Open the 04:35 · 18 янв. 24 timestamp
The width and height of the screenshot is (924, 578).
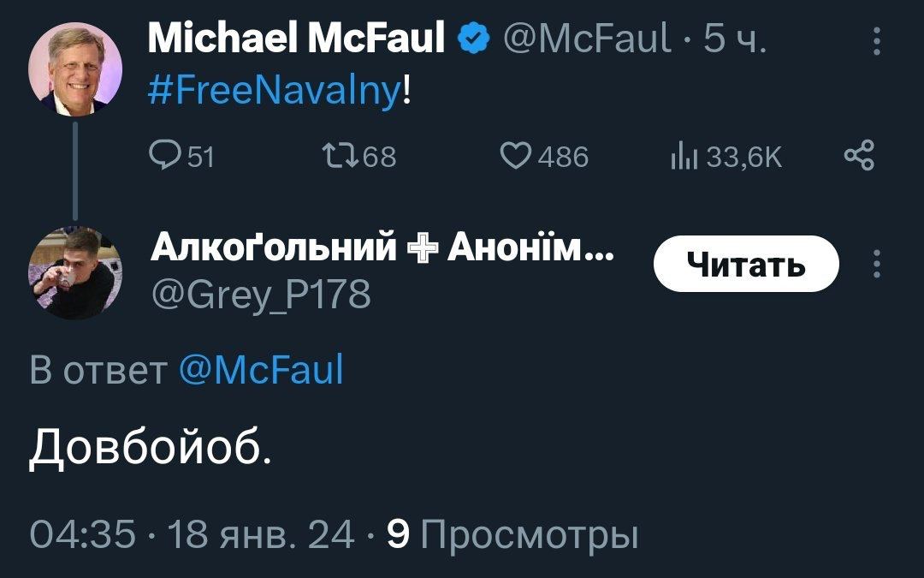(x=192, y=535)
